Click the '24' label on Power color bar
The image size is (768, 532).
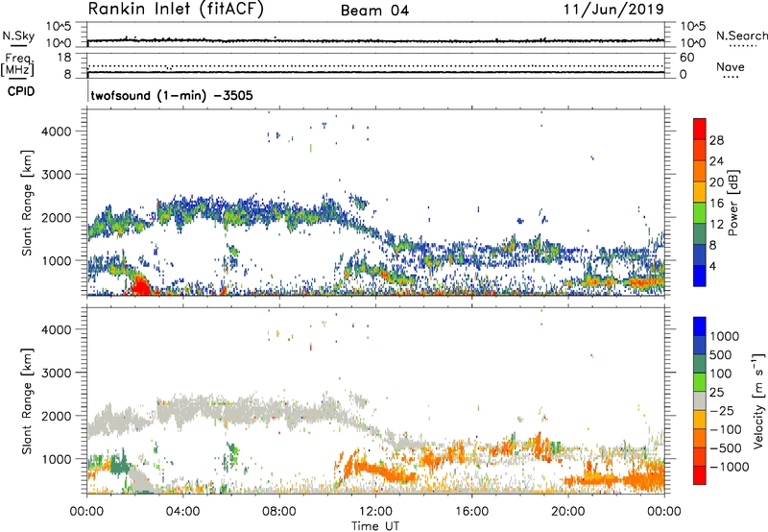click(x=716, y=161)
